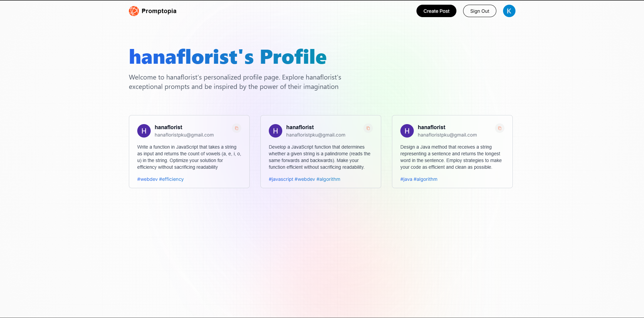The image size is (644, 318).
Task: Click the palindrome prompt description text
Action: click(x=319, y=157)
